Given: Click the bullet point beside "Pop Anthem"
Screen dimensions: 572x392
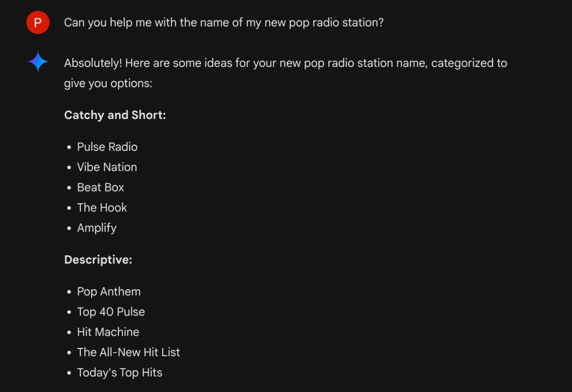Looking at the screenshot, I should tap(69, 292).
